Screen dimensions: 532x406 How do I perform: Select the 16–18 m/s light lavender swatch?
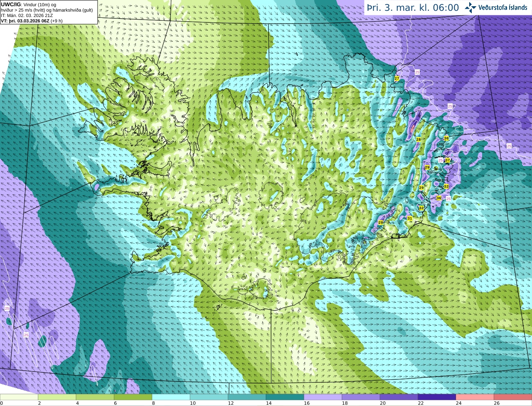tap(323, 397)
